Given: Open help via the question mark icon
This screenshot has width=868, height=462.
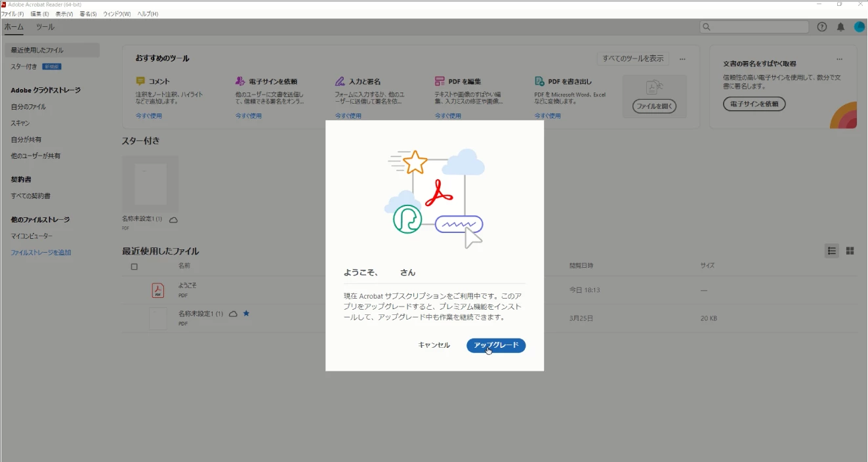Looking at the screenshot, I should pyautogui.click(x=822, y=27).
